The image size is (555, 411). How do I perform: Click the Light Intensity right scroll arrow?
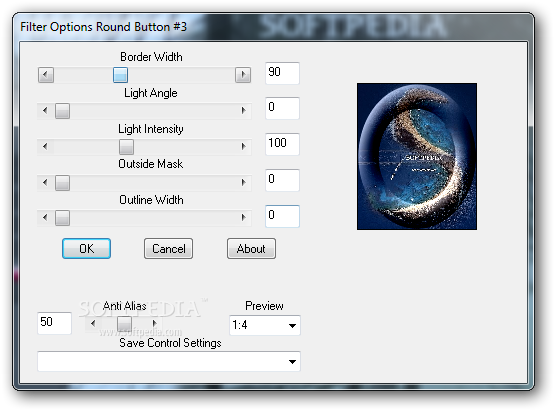[x=243, y=147]
